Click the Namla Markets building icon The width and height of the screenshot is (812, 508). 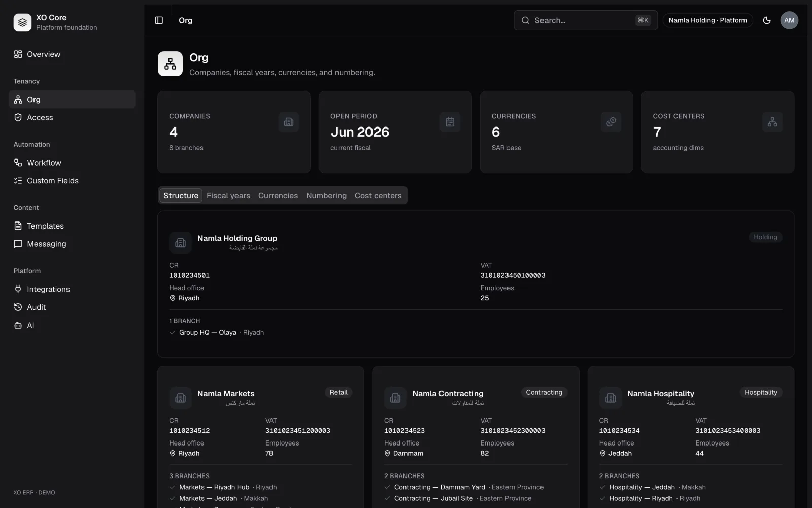(x=180, y=398)
